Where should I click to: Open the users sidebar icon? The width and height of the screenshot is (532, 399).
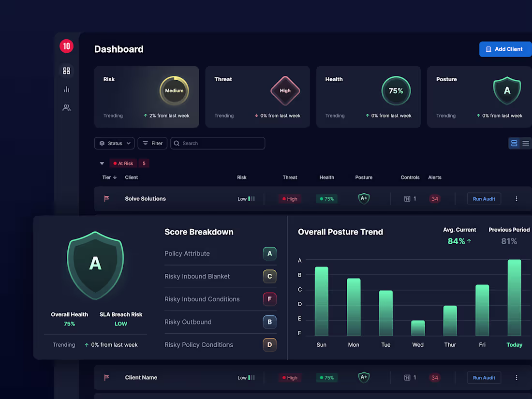tap(67, 108)
